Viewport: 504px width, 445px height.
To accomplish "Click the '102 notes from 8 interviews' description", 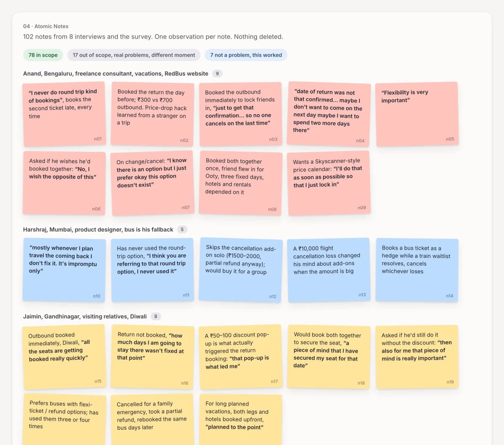I will (153, 37).
